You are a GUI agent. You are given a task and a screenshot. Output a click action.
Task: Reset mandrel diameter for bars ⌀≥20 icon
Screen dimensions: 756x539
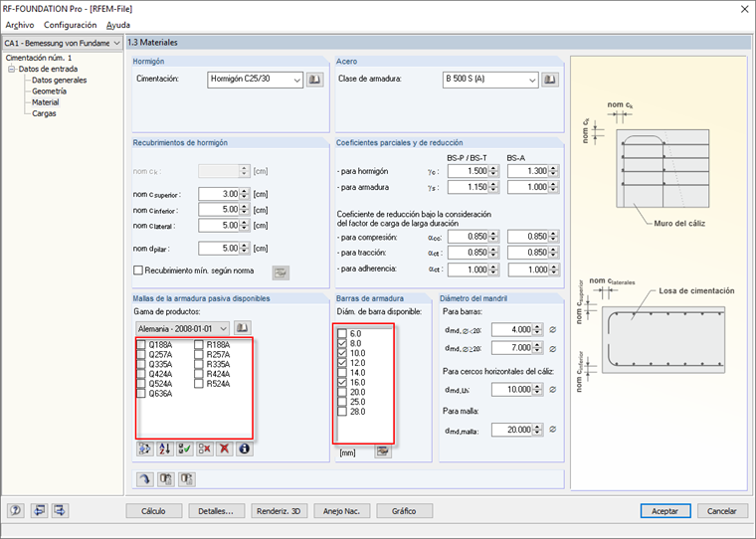coord(552,349)
